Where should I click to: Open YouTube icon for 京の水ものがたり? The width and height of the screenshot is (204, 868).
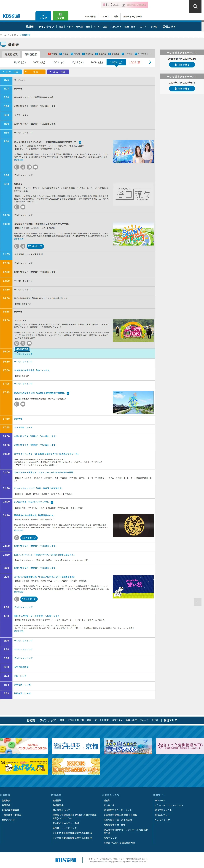pos(23,404)
